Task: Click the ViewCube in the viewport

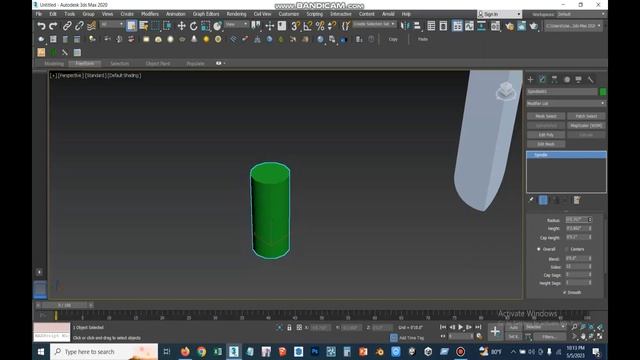Action: pyautogui.click(x=506, y=91)
